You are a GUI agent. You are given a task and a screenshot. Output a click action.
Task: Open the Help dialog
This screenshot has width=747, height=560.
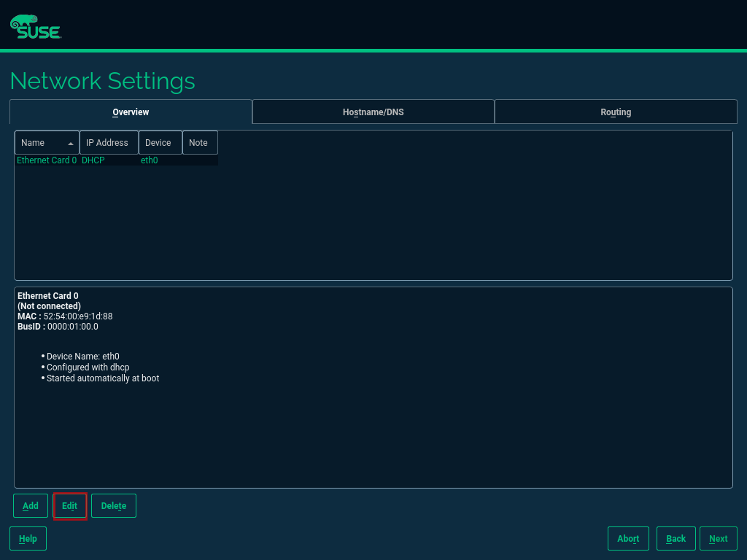[27, 538]
